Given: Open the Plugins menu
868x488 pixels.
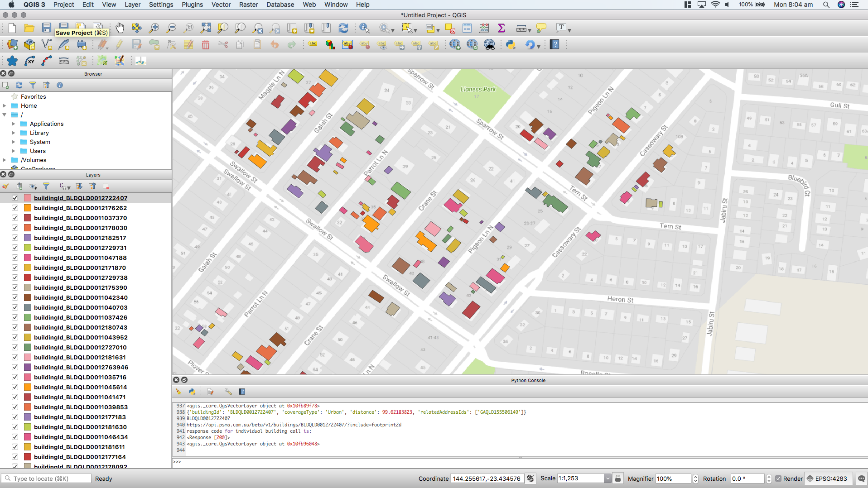Looking at the screenshot, I should pyautogui.click(x=192, y=5).
